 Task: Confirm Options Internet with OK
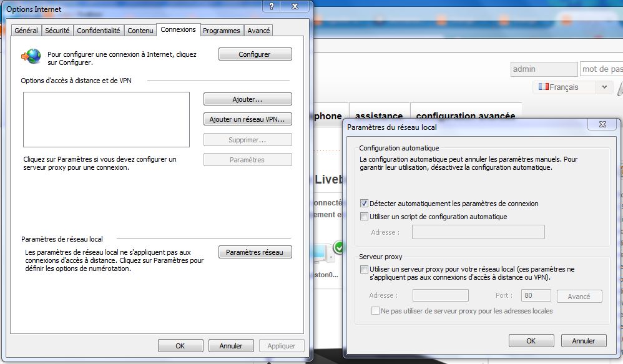180,346
